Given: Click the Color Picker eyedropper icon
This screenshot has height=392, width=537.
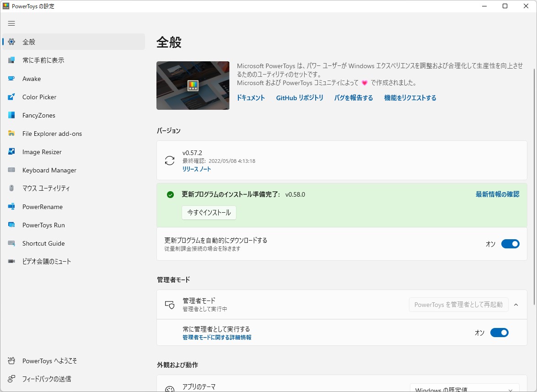Looking at the screenshot, I should [x=11, y=97].
